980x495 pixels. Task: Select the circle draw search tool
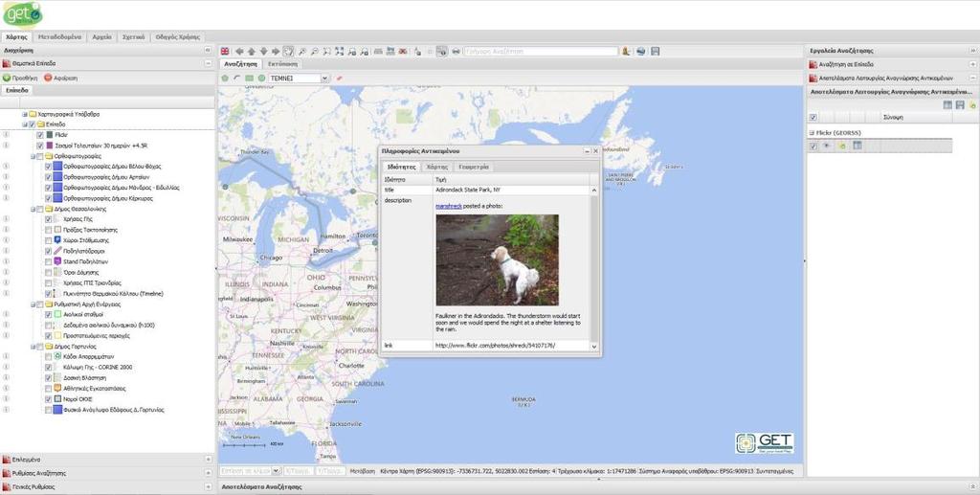click(x=261, y=79)
